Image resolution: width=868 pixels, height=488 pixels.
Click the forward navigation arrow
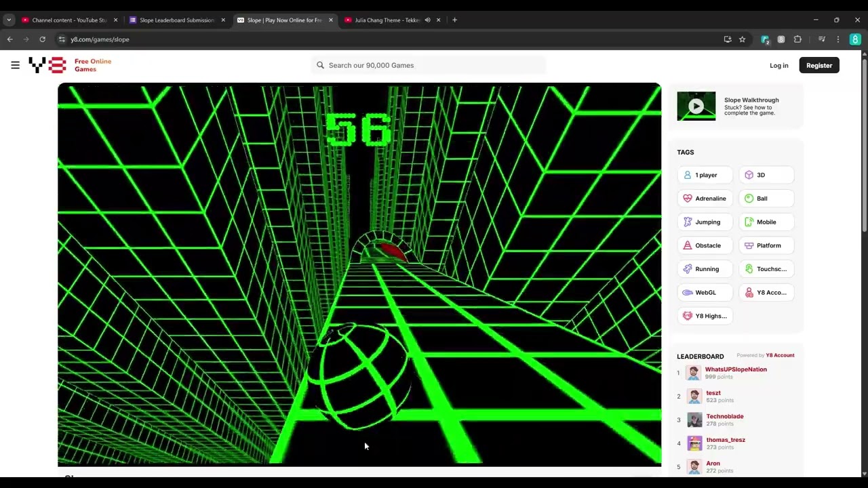[26, 39]
